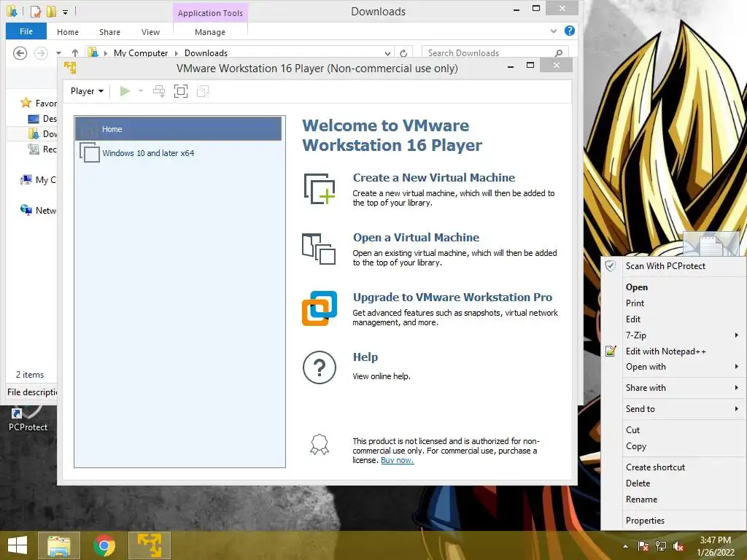Click the Up one level arrow
This screenshot has height=560, width=747.
(x=75, y=52)
